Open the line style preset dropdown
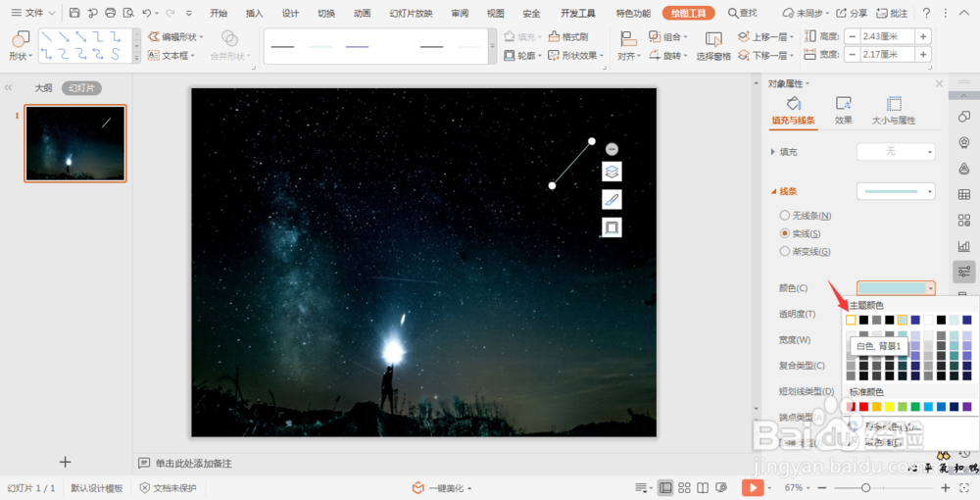This screenshot has height=500, width=980. 896,190
